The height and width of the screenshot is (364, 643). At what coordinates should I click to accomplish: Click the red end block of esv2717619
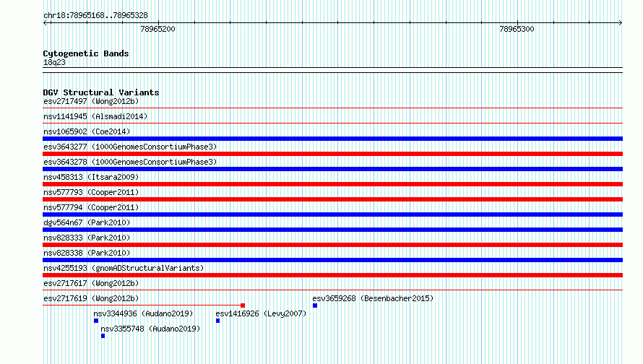click(x=243, y=305)
